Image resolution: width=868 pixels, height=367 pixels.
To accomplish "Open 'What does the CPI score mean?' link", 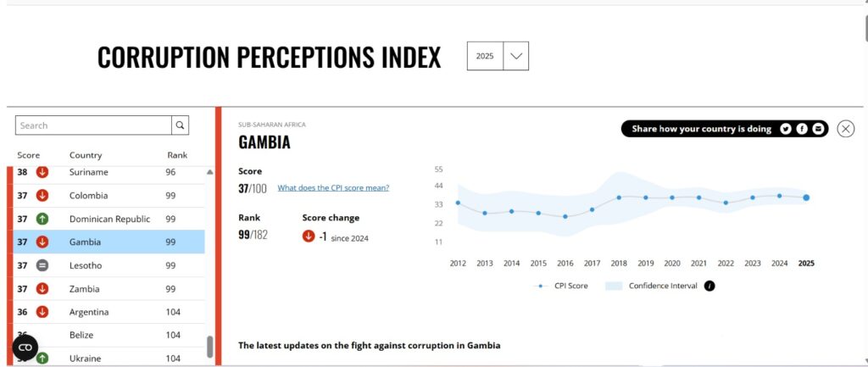I will point(333,188).
